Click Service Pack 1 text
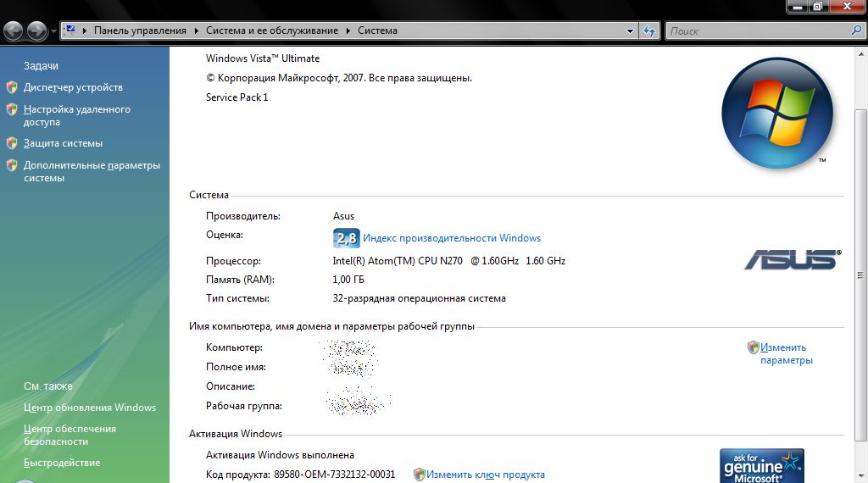 (x=237, y=97)
